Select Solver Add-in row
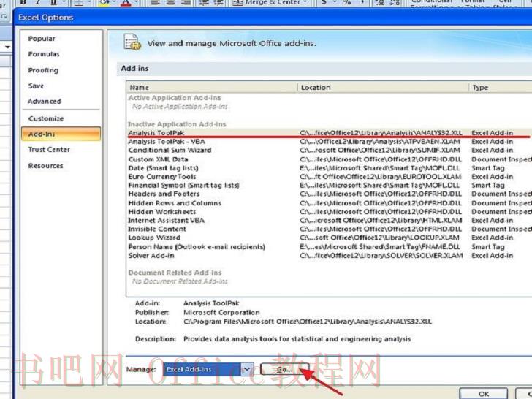 tap(329, 256)
